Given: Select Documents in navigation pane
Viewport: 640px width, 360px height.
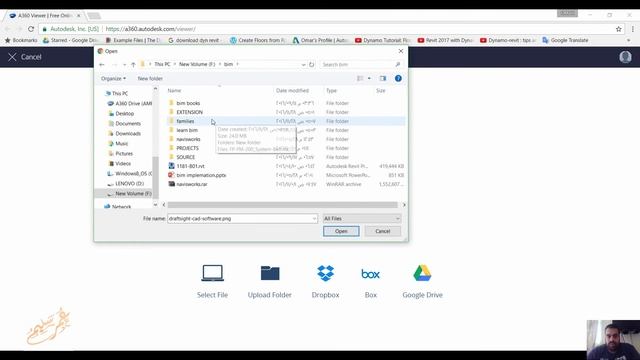Looking at the screenshot, I should (124, 123).
